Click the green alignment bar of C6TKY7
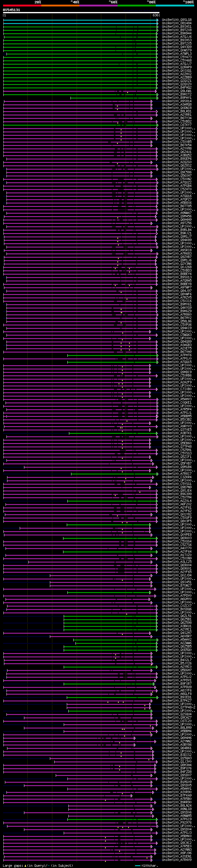Screen dimensions: 197x868 tap(81, 125)
